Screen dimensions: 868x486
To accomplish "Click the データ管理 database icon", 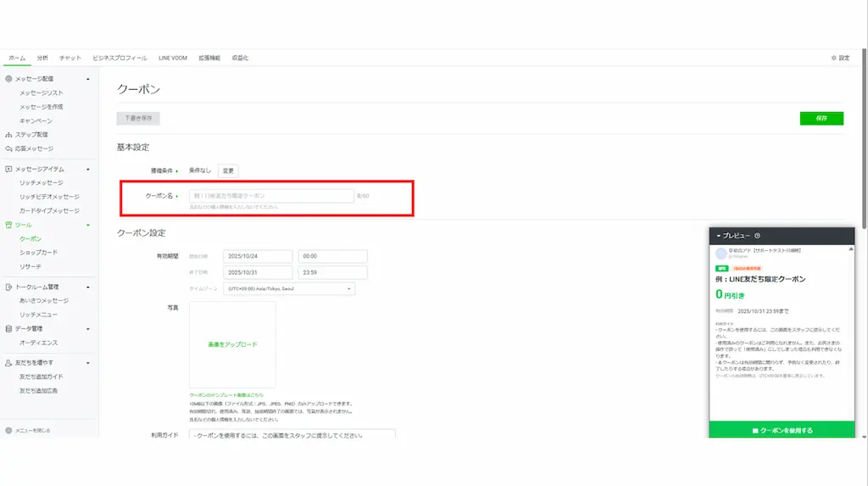I will tap(8, 328).
